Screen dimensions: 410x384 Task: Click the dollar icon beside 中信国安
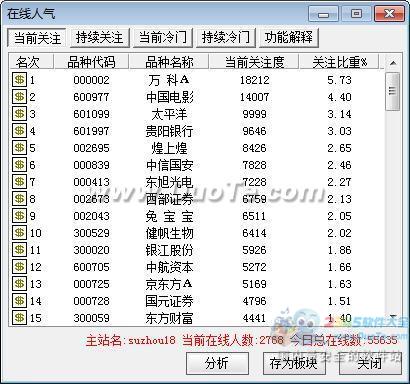click(19, 165)
